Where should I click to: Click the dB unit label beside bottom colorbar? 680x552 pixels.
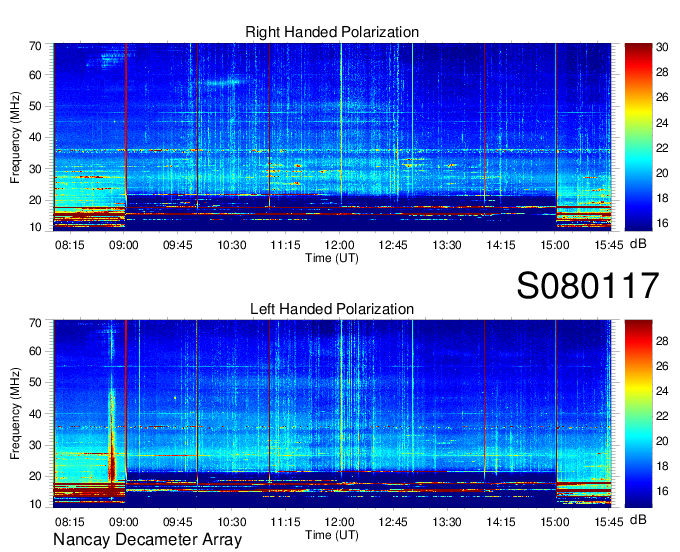tap(638, 520)
